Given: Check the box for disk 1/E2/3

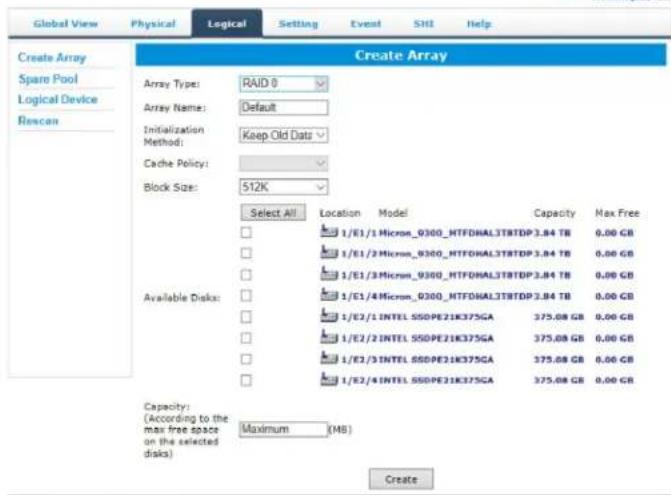Looking at the screenshot, I should [x=246, y=359].
